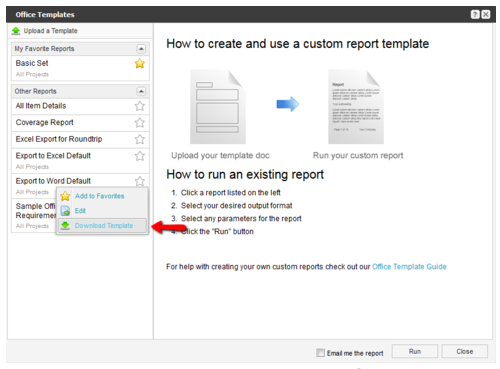Click the 'Run your custom report' caption
Screen dimensions: 500x369
coord(358,155)
